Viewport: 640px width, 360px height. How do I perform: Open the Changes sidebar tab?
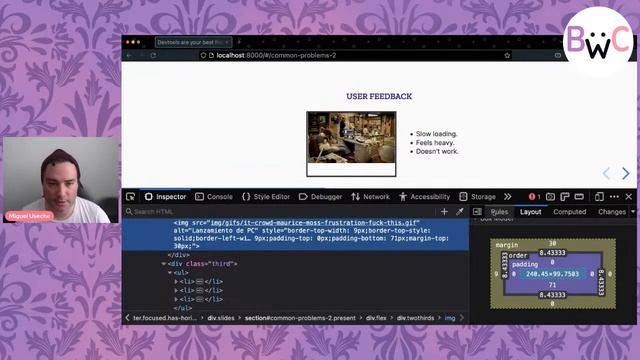[612, 212]
